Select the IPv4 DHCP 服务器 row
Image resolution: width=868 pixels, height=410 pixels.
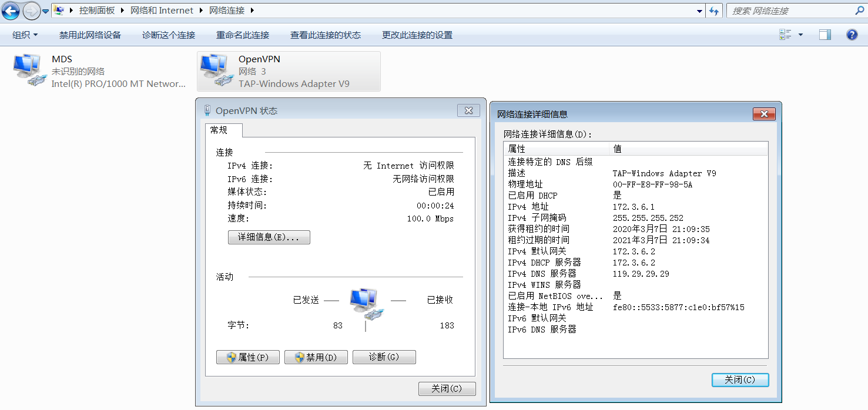click(636, 263)
